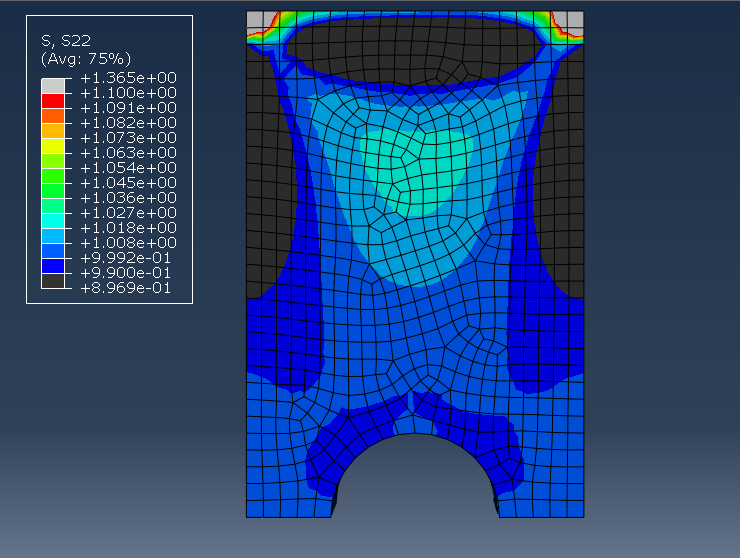This screenshot has height=558, width=740.
Task: Select the light gray legend swatch at top
Action: coord(52,85)
